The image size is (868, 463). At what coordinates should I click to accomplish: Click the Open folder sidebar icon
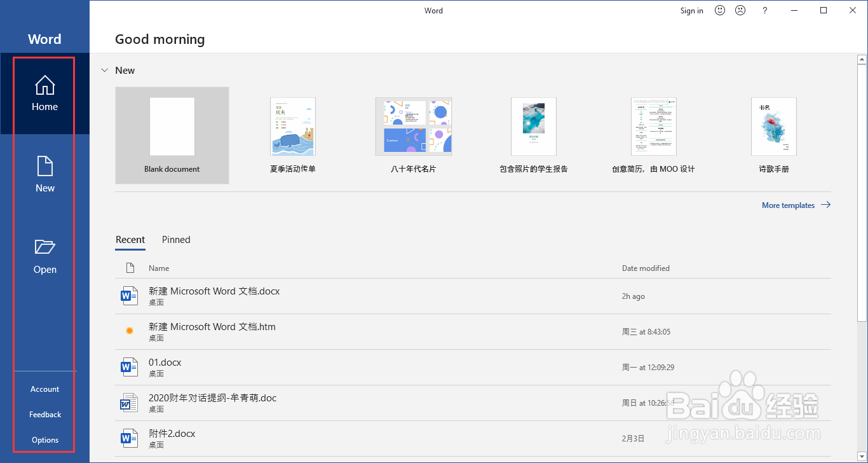(45, 247)
